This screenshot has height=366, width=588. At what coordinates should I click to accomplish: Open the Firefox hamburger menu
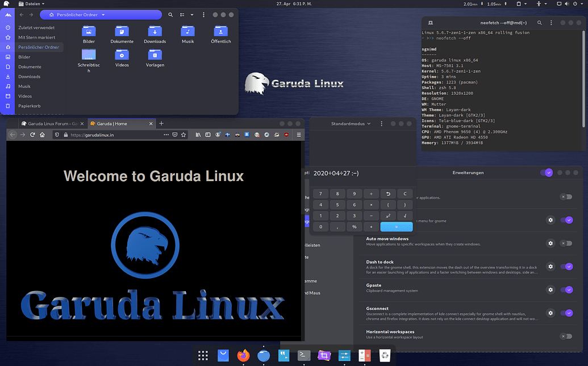299,135
